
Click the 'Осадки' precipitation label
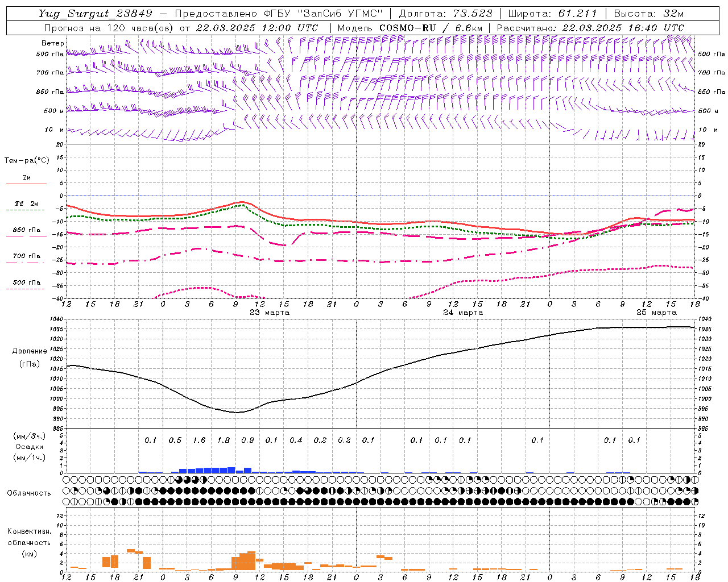click(x=30, y=447)
